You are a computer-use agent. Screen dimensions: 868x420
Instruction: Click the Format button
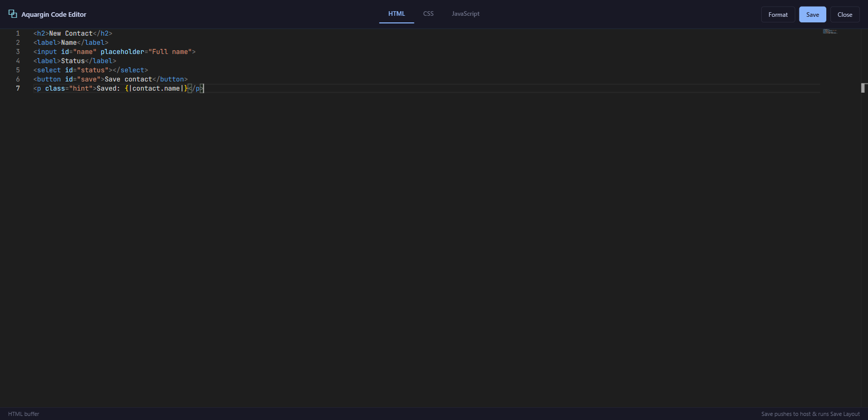(x=778, y=14)
